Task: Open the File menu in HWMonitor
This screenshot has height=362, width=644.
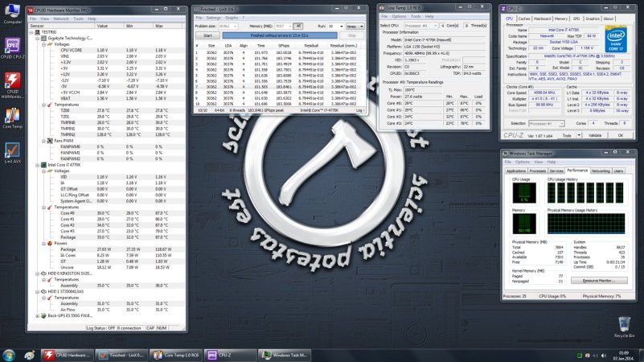Action: (33, 19)
